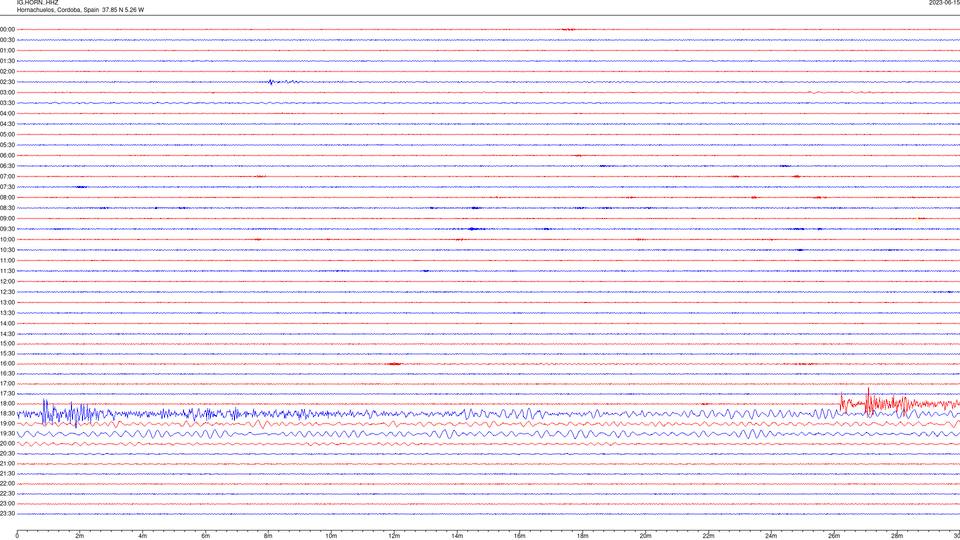The width and height of the screenshot is (960, 540).
Task: Select the 08:30 trace time label
Action: [7, 208]
